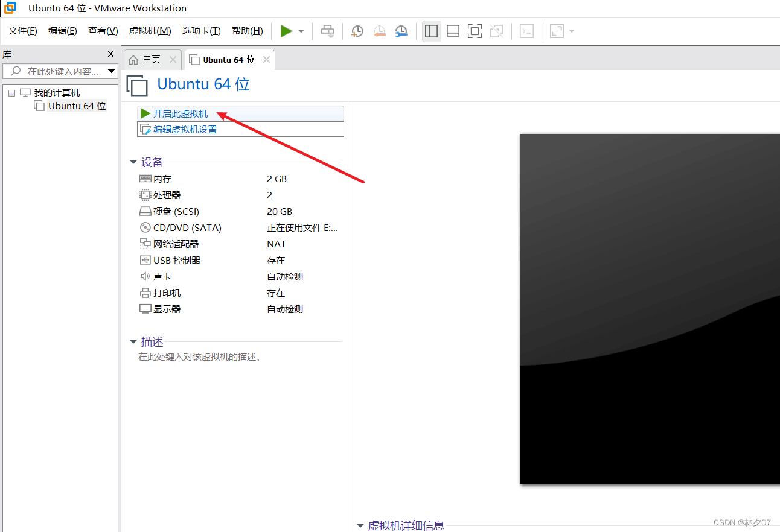The width and height of the screenshot is (780, 532).
Task: Revert to snapshot toolbar icon
Action: [379, 31]
